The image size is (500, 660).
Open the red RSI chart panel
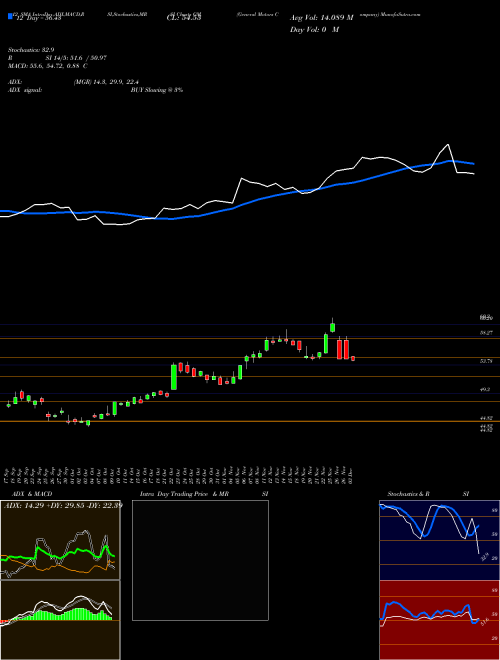pos(439,620)
